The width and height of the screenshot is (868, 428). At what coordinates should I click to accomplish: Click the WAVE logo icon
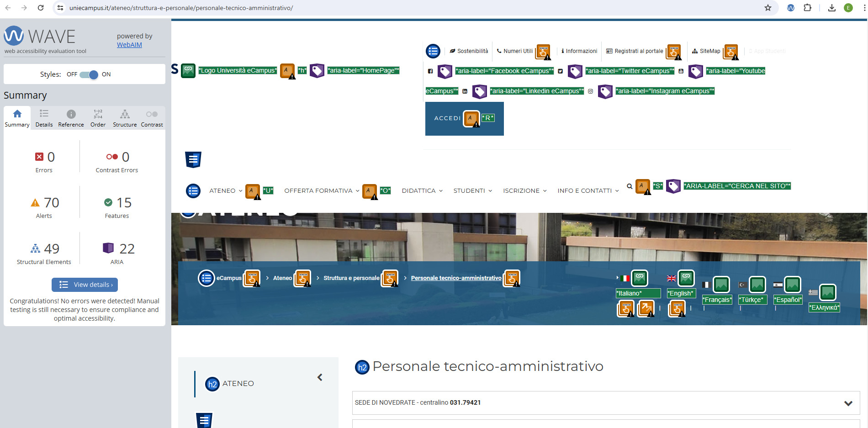click(x=14, y=36)
